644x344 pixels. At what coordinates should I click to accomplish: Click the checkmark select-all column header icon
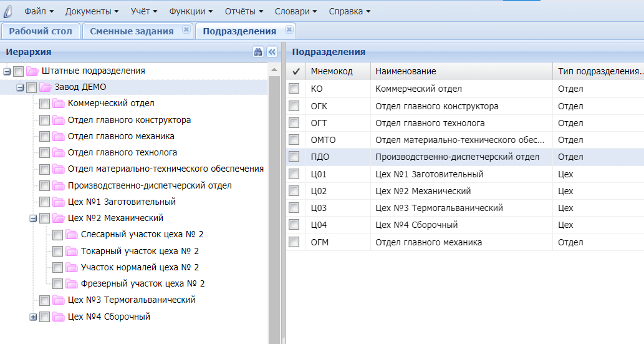coord(296,71)
